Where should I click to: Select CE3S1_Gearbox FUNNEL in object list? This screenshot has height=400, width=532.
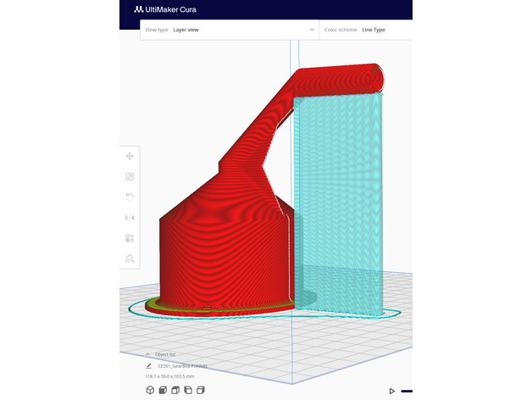[x=183, y=365]
